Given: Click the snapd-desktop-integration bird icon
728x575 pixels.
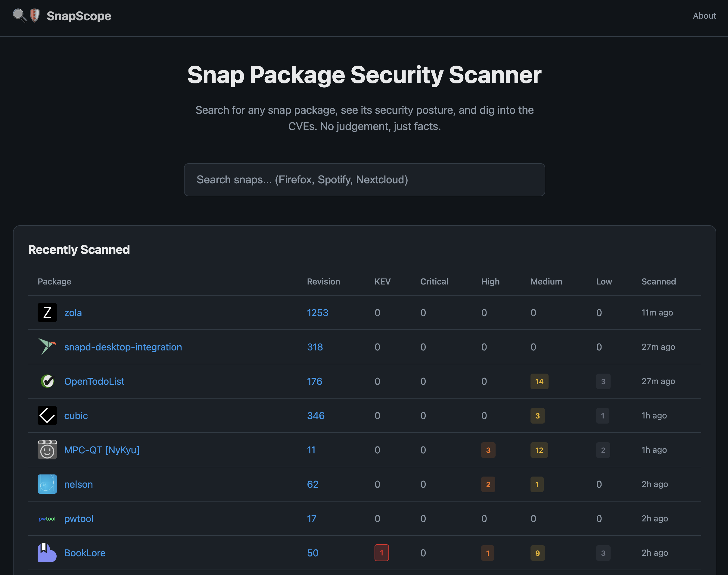Looking at the screenshot, I should tap(47, 347).
